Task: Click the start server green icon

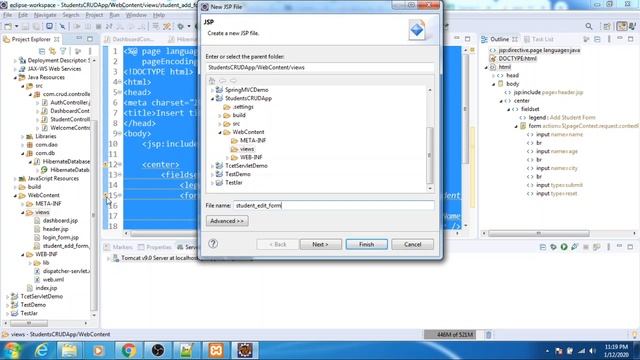Action: click(x=564, y=247)
